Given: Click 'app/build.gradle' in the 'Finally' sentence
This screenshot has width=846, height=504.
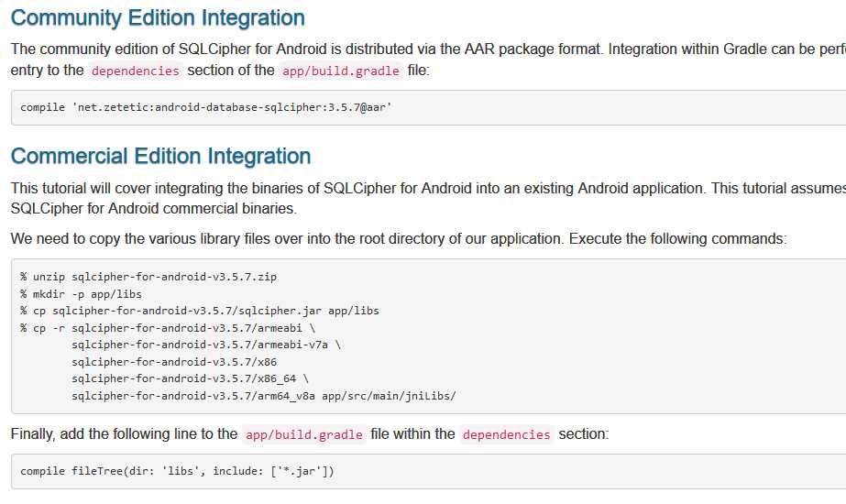Looking at the screenshot, I should click(x=304, y=434).
